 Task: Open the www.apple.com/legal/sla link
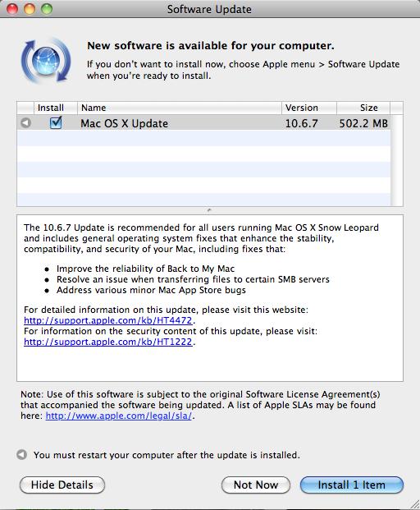click(x=119, y=416)
